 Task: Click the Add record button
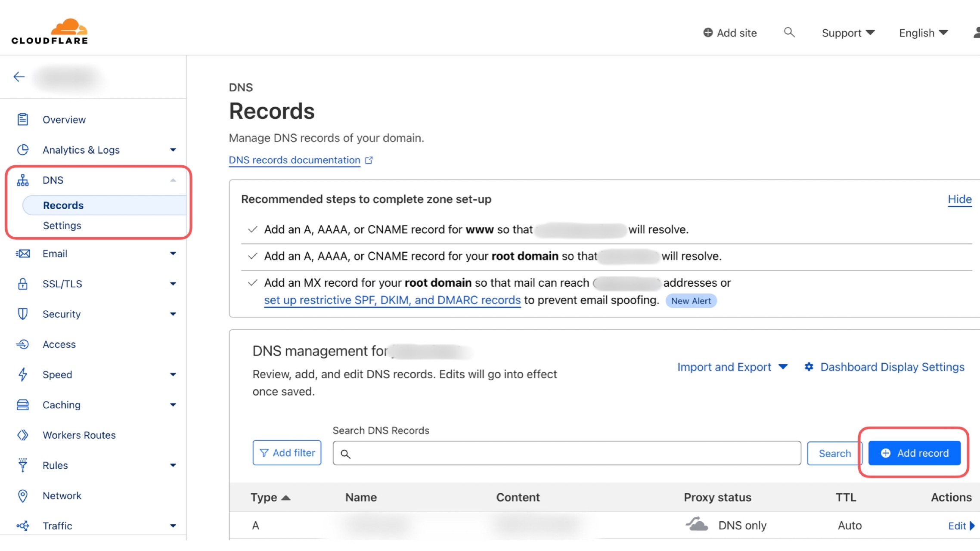(x=914, y=453)
